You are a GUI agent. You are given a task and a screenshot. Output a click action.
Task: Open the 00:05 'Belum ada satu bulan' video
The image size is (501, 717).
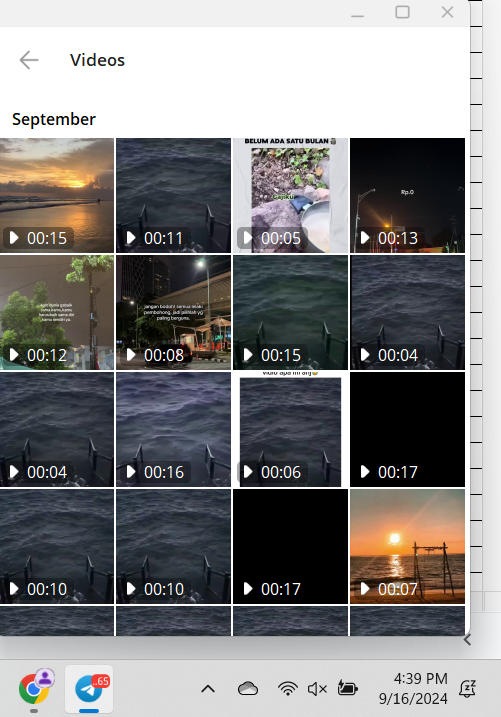point(290,195)
